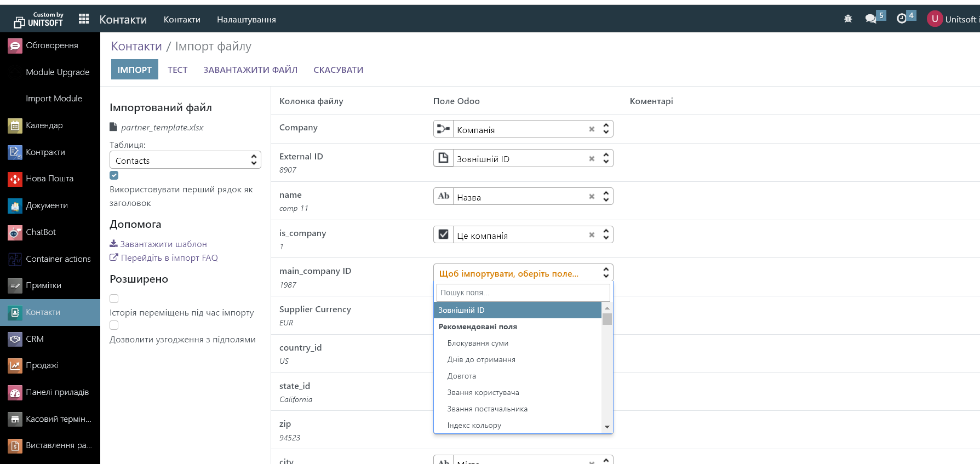Viewport: 980px width, 464px height.
Task: Expand the Це компанія field dropdown
Action: point(606,235)
